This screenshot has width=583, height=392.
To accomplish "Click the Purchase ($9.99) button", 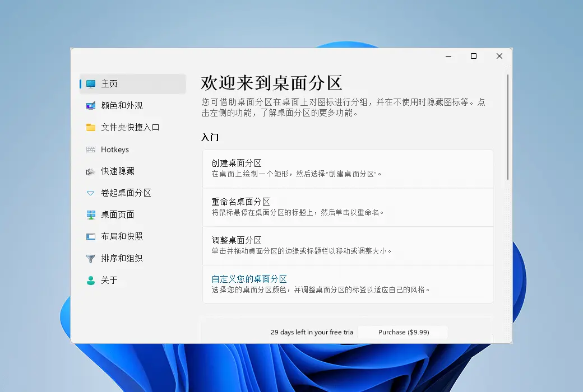I will point(403,332).
